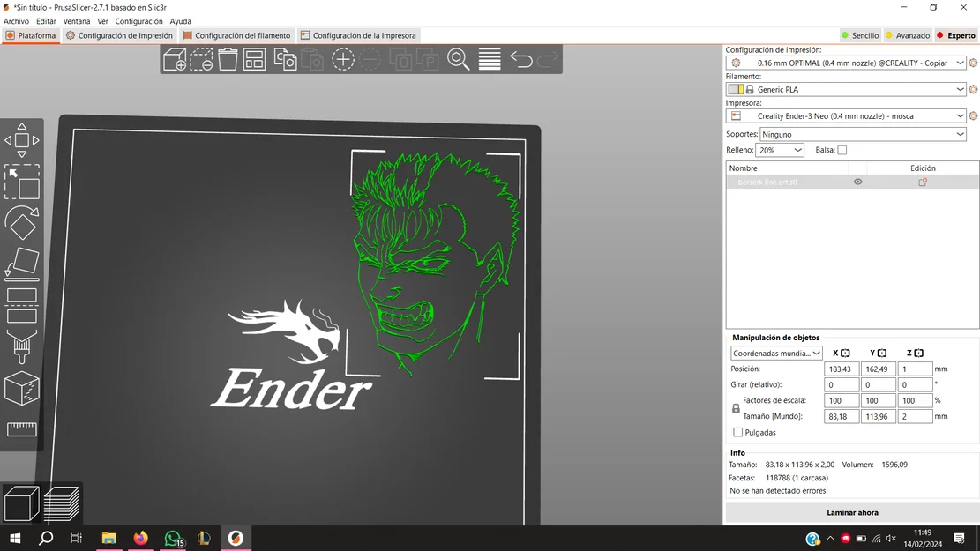The height and width of the screenshot is (551, 980).
Task: Switch to sliced layers preview view
Action: coord(61,503)
